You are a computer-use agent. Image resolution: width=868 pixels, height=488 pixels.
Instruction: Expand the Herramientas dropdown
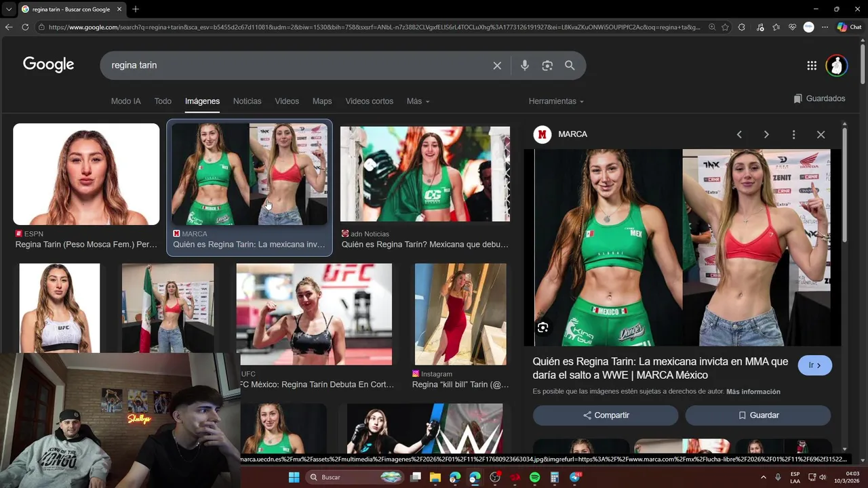[x=556, y=101]
